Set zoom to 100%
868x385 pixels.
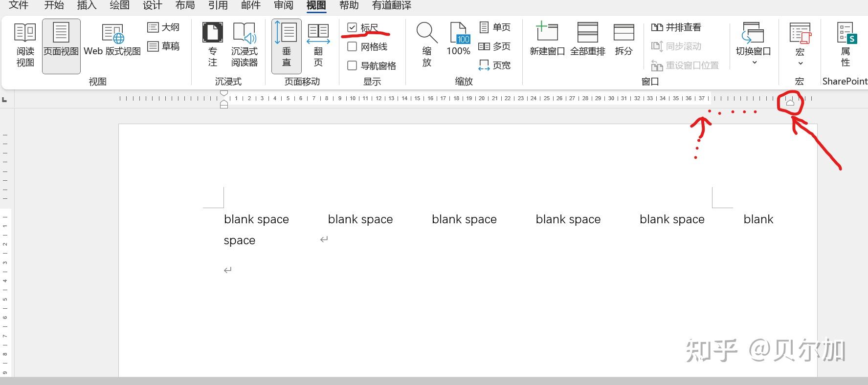[458, 40]
